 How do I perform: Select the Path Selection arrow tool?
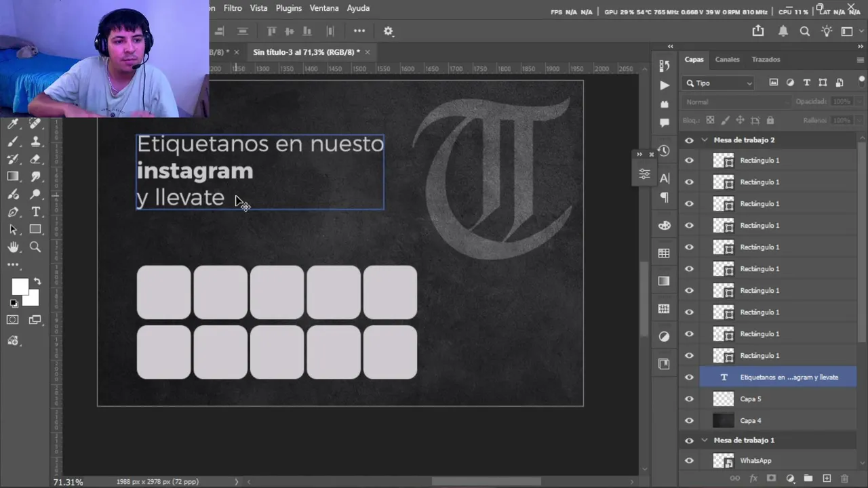pos(13,230)
